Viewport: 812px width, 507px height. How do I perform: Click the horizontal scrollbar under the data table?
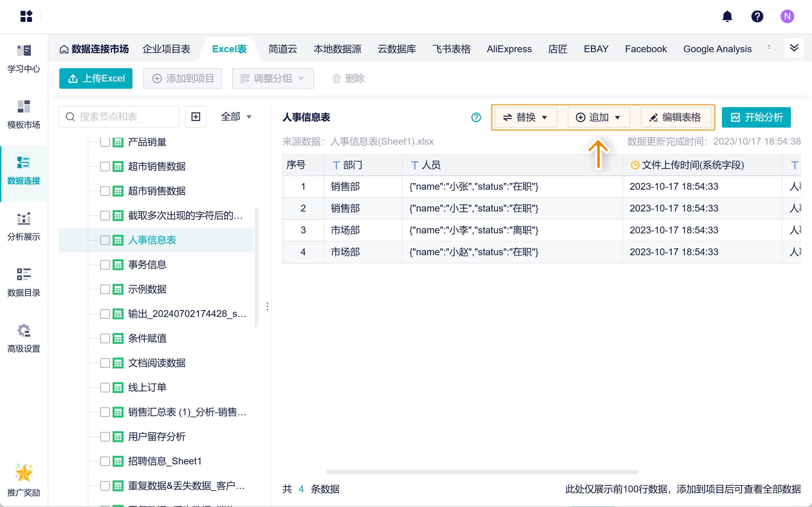click(482, 472)
